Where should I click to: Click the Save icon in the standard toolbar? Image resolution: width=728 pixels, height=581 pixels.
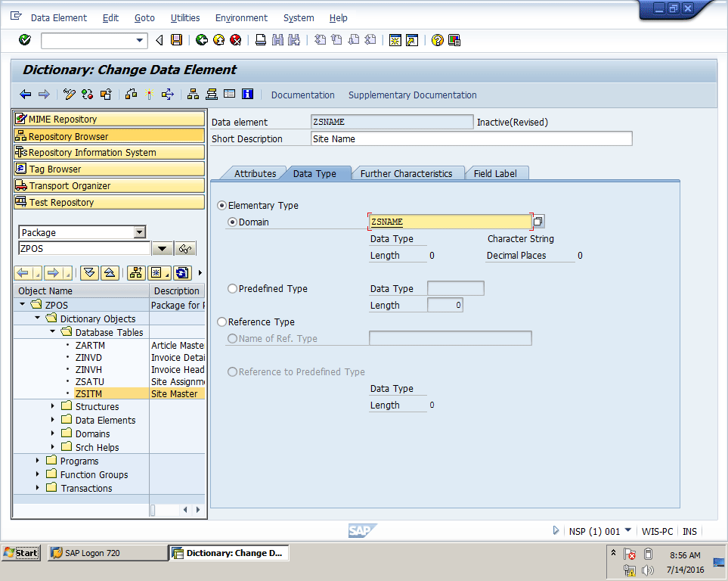tap(176, 40)
